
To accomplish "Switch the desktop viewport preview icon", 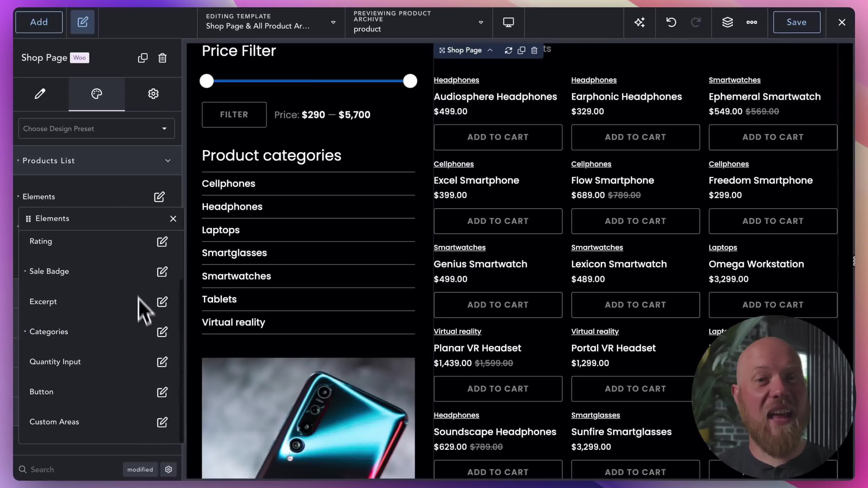I will click(x=508, y=22).
